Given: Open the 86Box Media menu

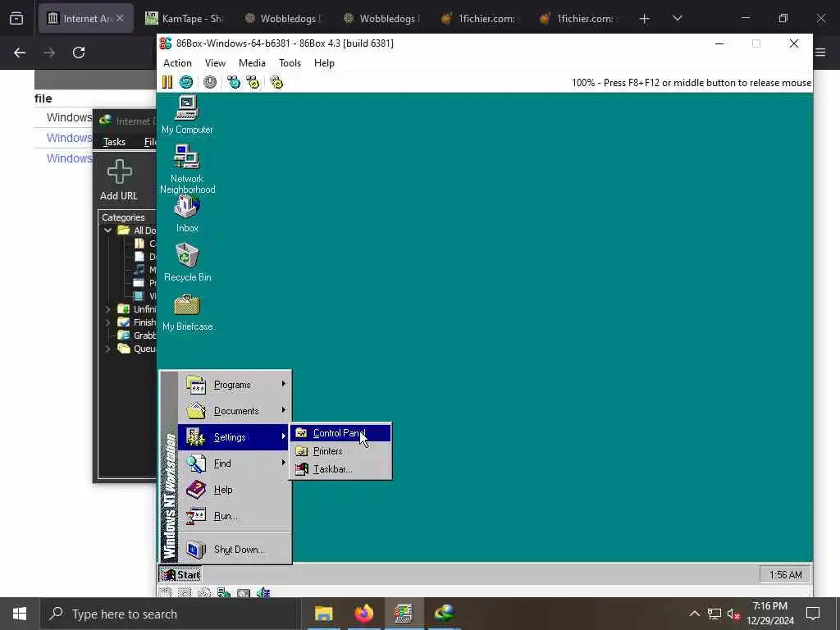Looking at the screenshot, I should pos(252,62).
